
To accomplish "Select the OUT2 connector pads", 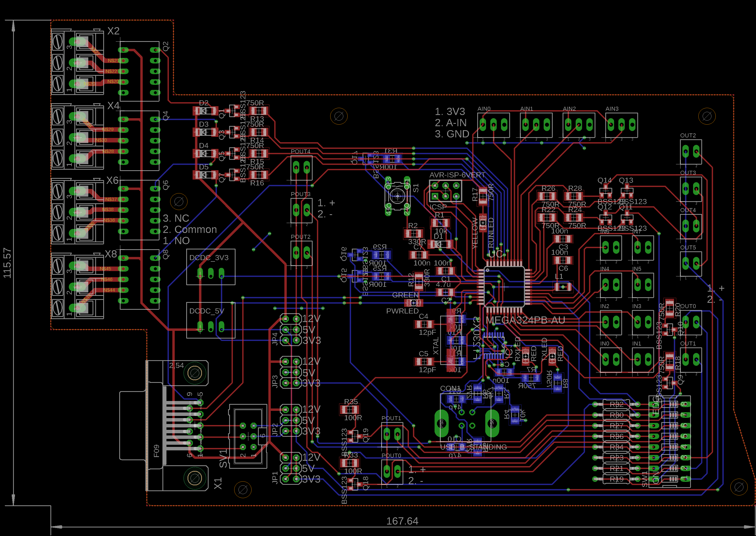I will pos(691,152).
